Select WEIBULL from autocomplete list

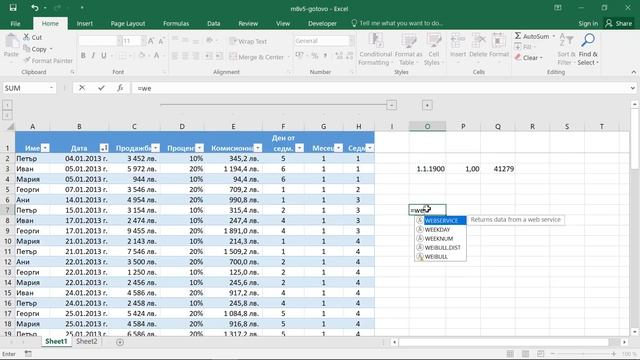tap(440, 256)
